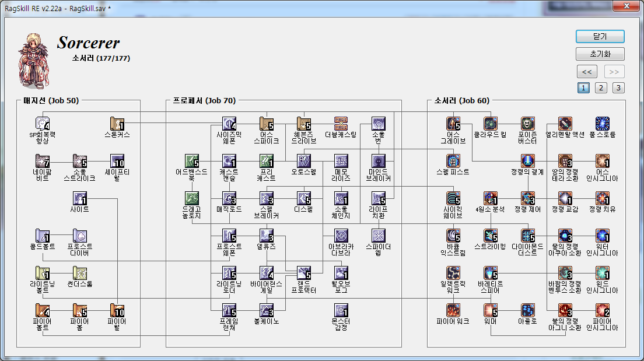Go to the previous page with <<
644x361 pixels.
pos(587,72)
